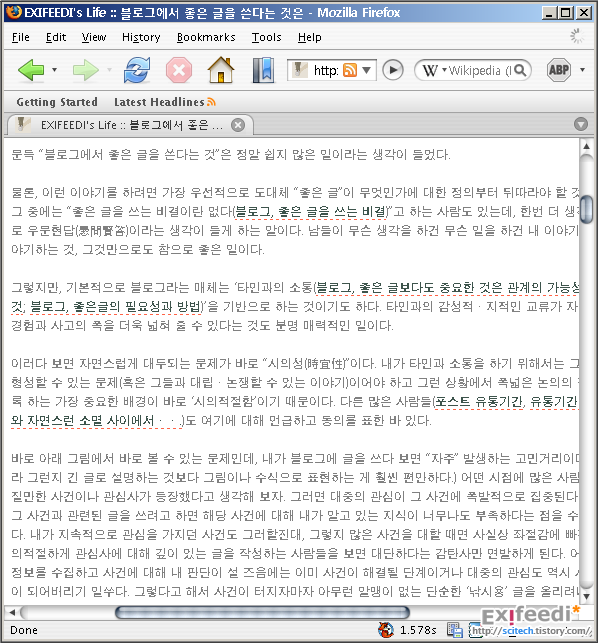The image size is (598, 643).
Task: Click the vertical scrollbar down arrow
Action: (587, 596)
